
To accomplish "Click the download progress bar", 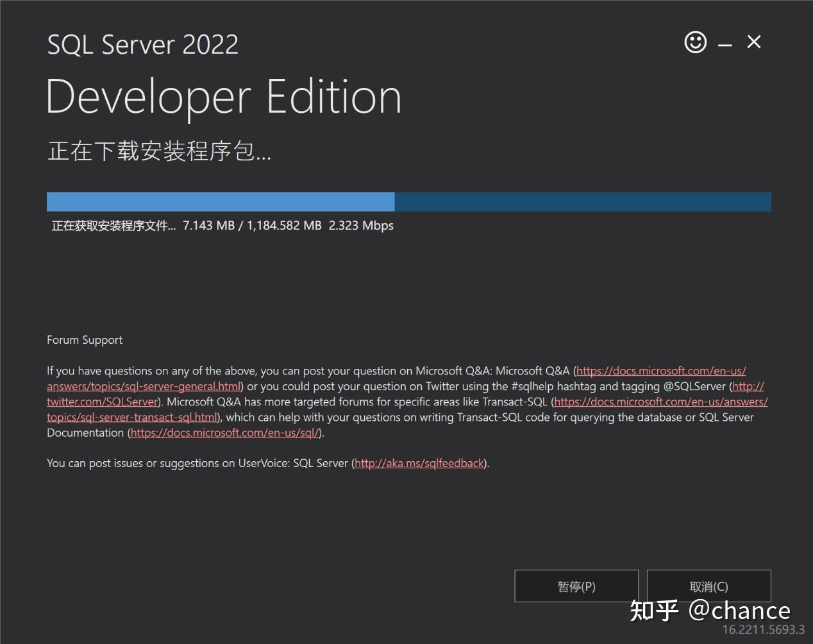I will (408, 201).
